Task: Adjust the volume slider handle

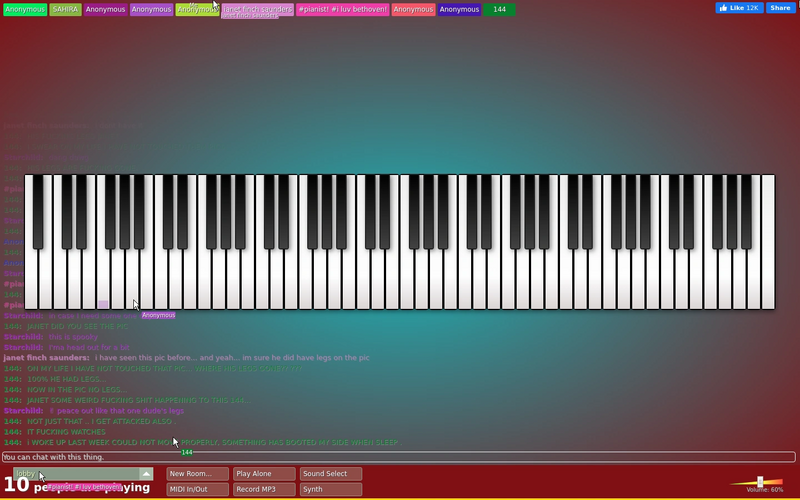Action: point(760,482)
